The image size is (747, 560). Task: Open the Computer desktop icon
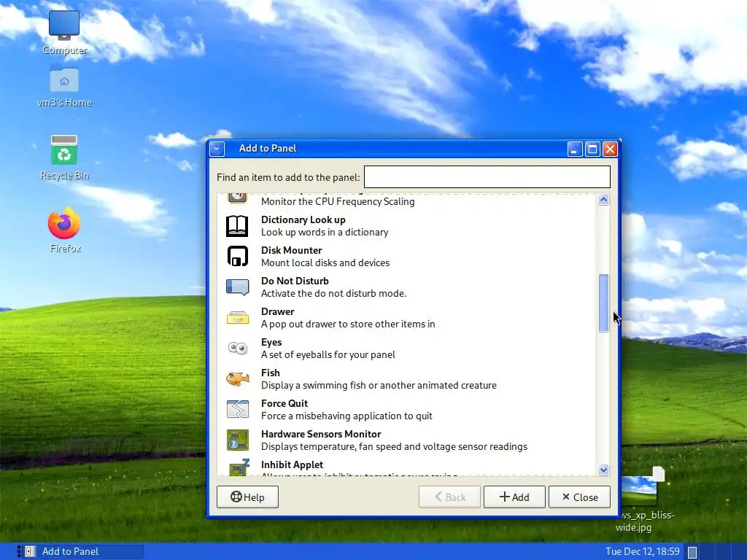pos(64,25)
